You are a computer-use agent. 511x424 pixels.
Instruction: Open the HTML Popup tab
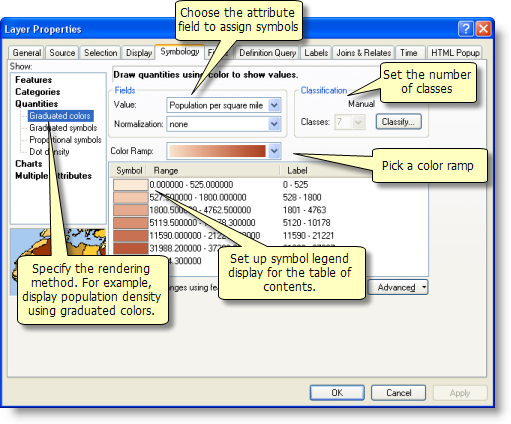[x=455, y=53]
